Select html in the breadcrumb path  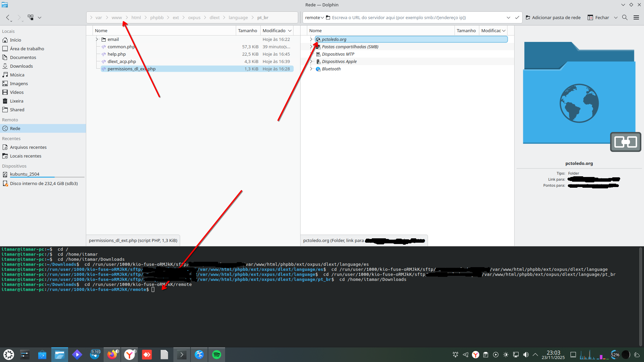click(x=136, y=17)
